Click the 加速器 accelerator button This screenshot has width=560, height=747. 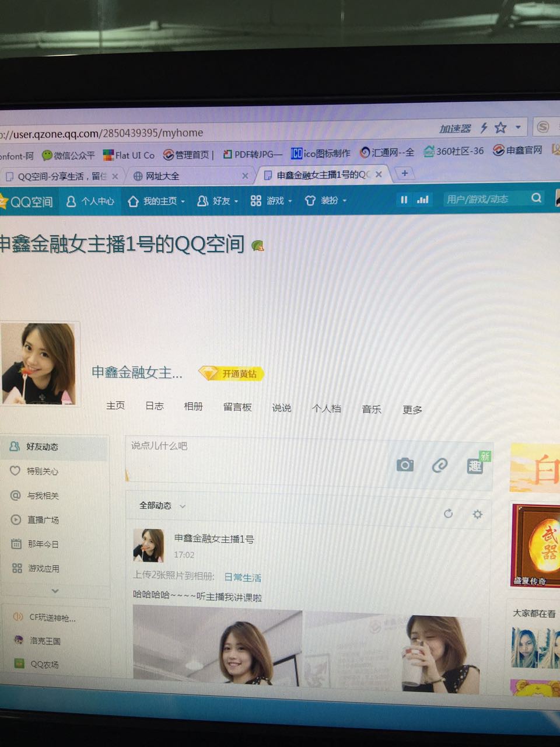[x=455, y=128]
